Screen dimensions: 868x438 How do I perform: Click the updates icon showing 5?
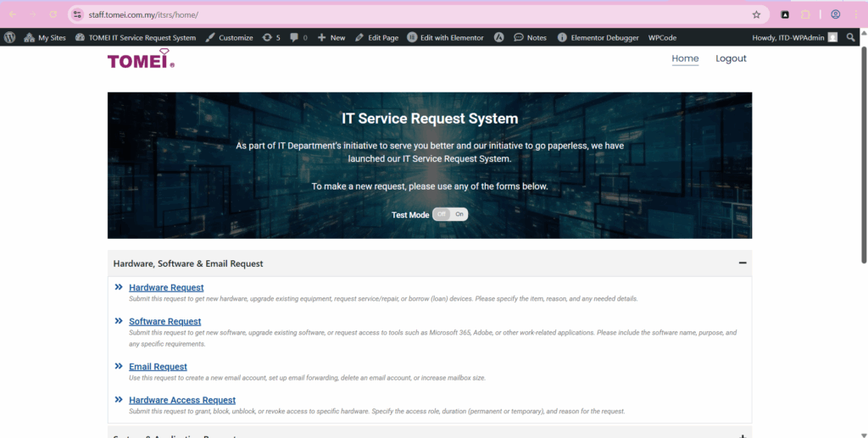pos(271,37)
